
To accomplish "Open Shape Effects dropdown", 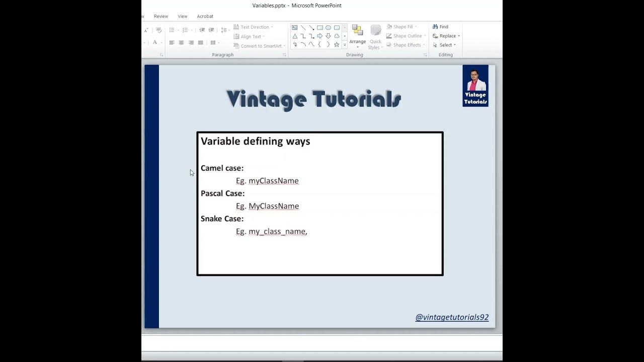I will point(406,45).
